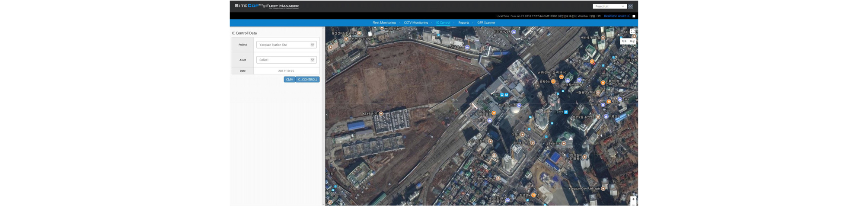
Task: Click the IC Controll Data heading
Action: tap(244, 33)
